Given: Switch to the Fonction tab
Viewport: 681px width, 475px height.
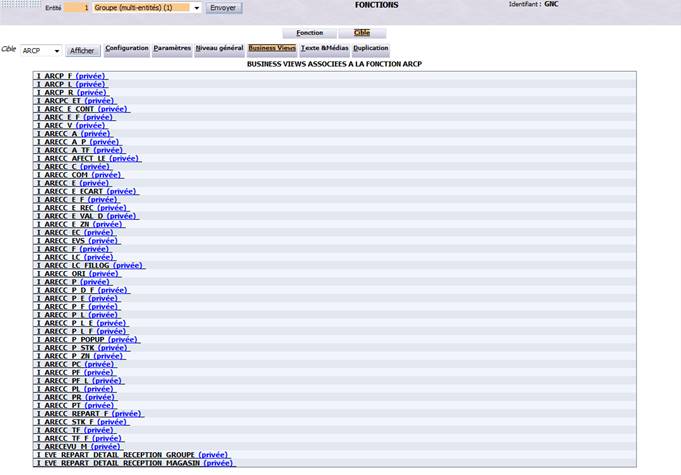Looking at the screenshot, I should pyautogui.click(x=310, y=33).
